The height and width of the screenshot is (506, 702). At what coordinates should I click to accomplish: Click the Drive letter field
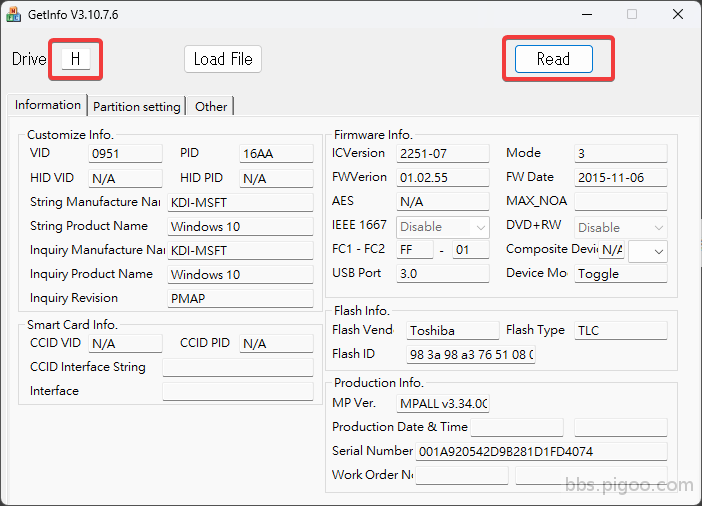pos(75,59)
